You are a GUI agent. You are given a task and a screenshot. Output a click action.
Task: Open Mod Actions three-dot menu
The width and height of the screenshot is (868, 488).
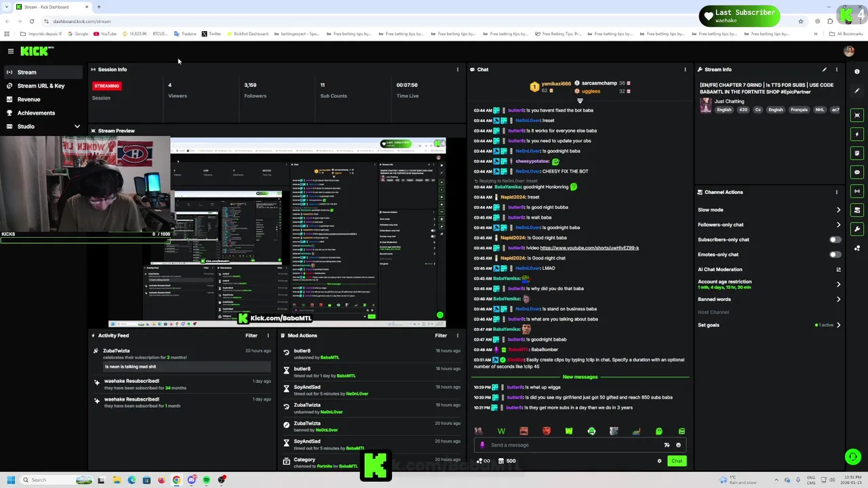click(x=457, y=335)
